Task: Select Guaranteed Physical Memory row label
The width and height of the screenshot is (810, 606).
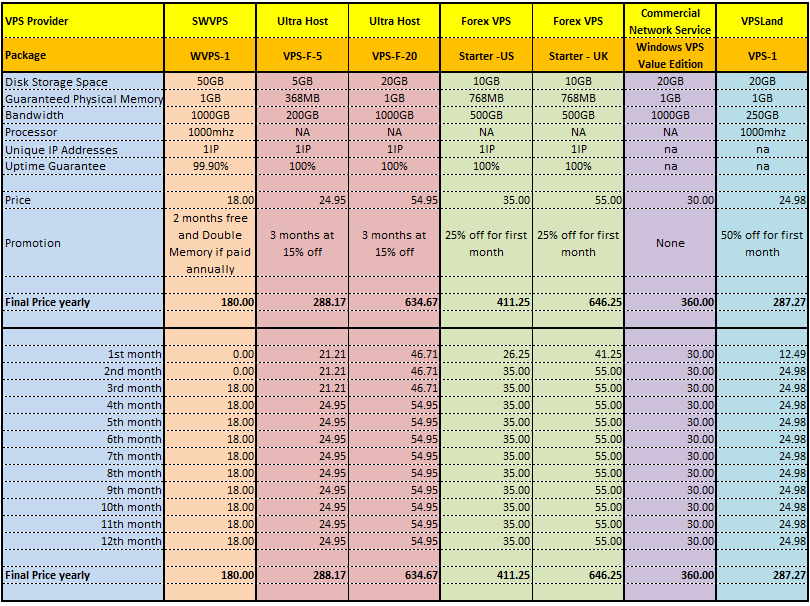Action: [83, 99]
